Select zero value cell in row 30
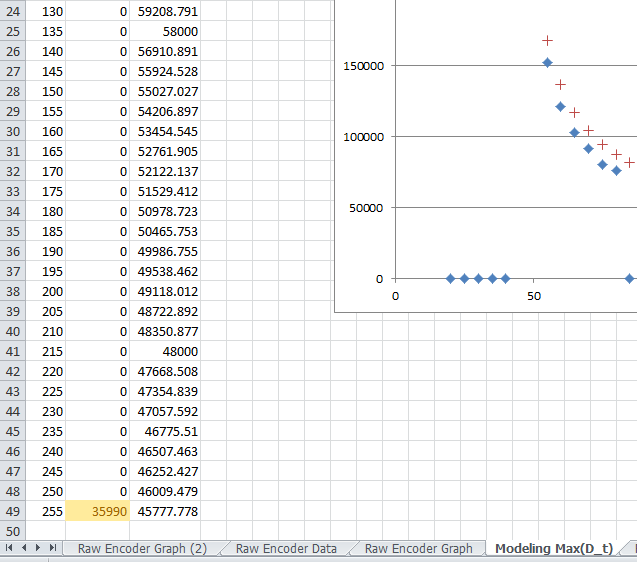 pos(98,131)
